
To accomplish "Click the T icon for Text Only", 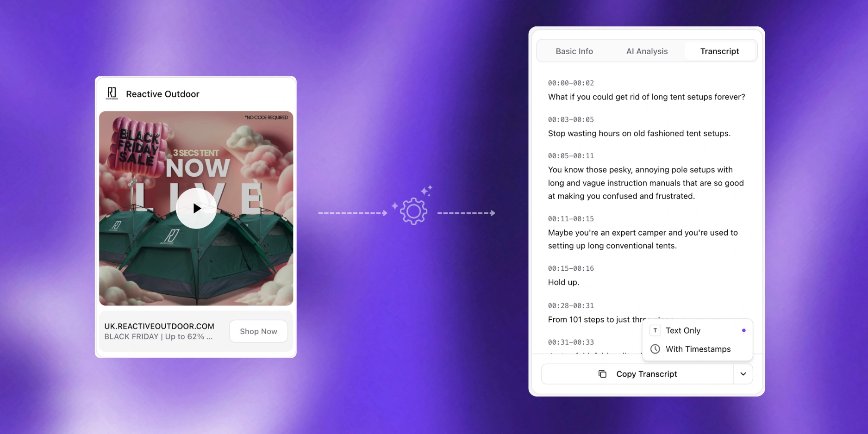I will tap(655, 330).
